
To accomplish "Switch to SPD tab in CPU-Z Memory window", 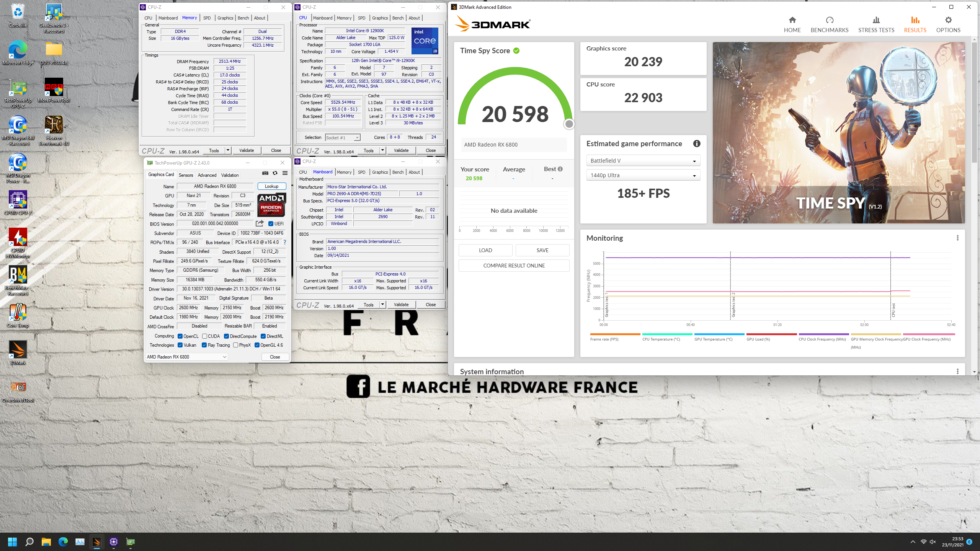I will click(207, 18).
